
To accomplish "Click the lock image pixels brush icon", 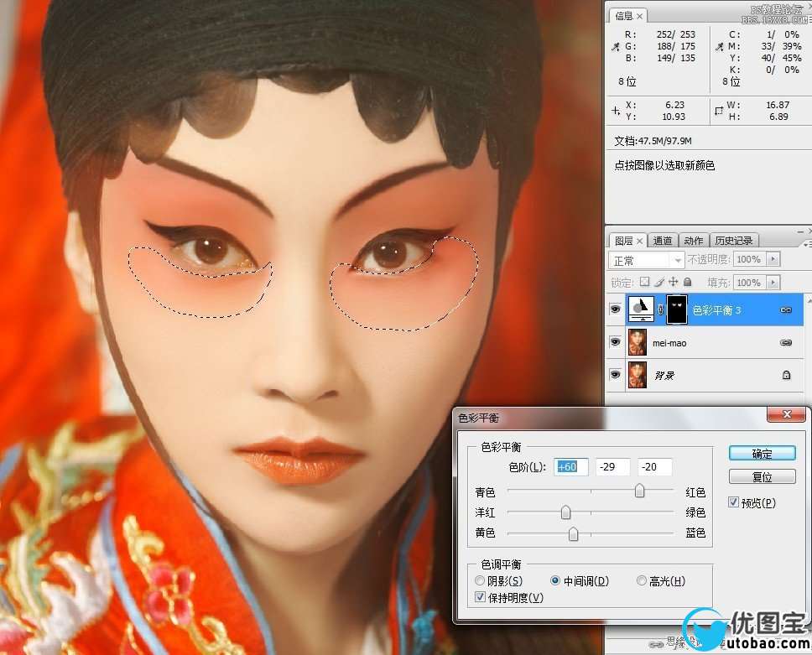I will coord(658,282).
